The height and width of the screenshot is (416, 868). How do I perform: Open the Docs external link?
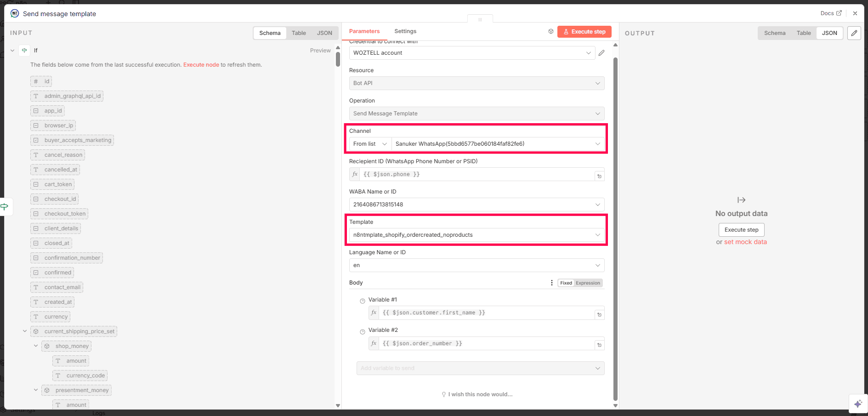click(x=831, y=13)
